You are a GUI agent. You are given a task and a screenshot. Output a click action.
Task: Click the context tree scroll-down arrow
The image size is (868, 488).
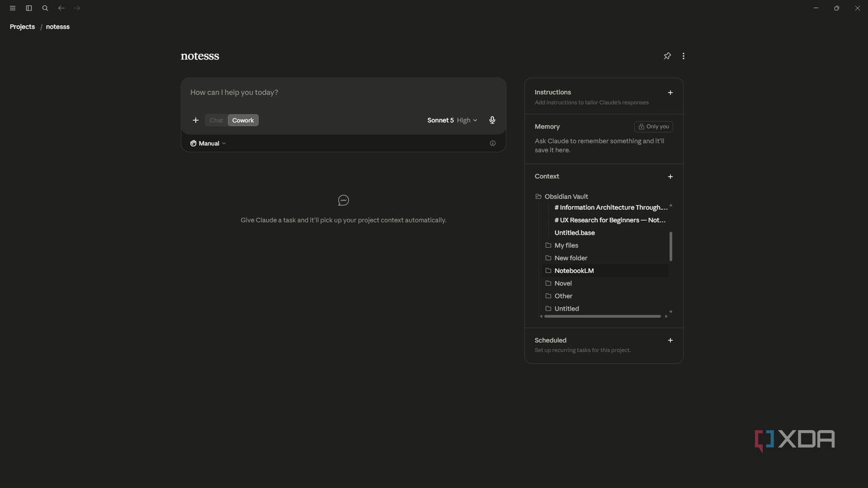click(x=671, y=312)
